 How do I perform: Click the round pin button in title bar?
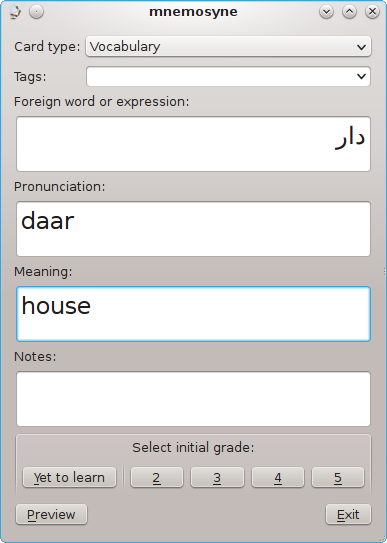coord(36,12)
